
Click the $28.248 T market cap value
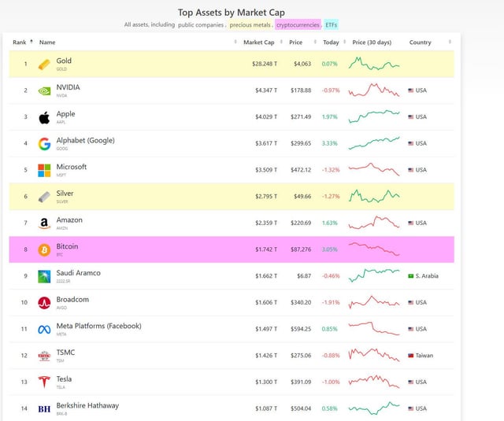265,64
